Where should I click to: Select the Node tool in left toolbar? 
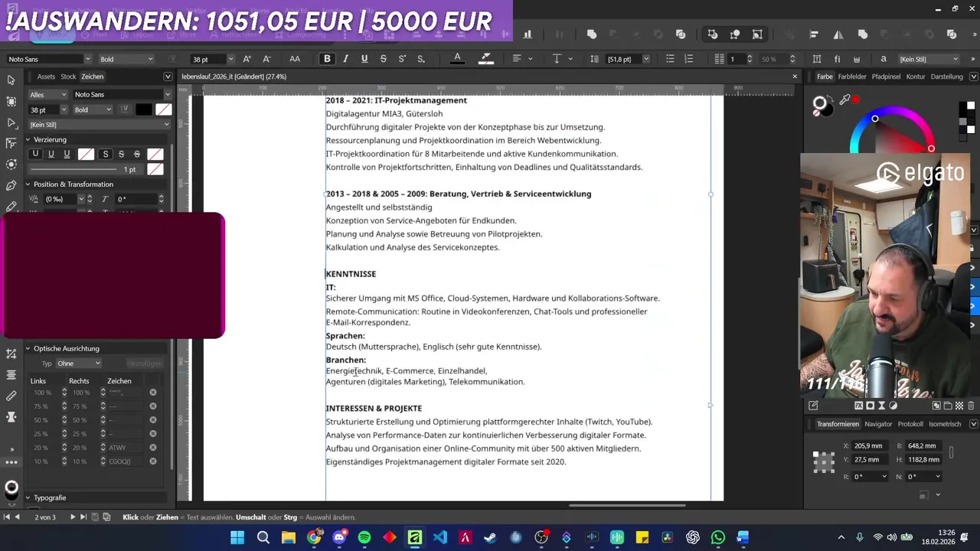coord(11,122)
